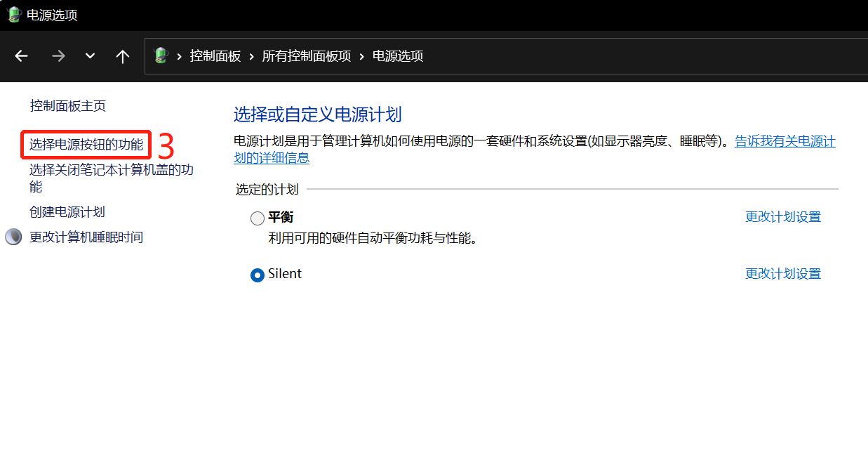Click the 电源选项 title bar battery icon
The image size is (868, 472).
click(x=13, y=15)
